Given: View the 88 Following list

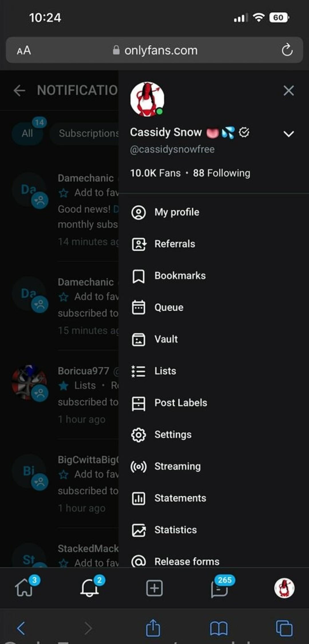Looking at the screenshot, I should (x=221, y=173).
